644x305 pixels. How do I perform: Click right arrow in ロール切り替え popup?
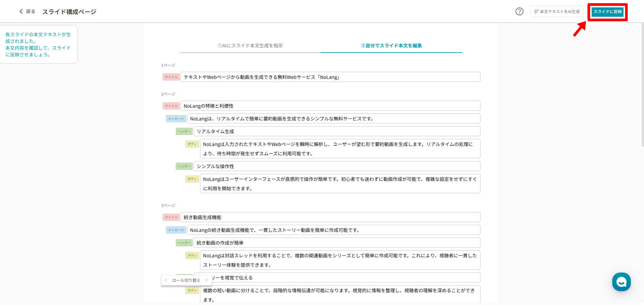(207, 280)
